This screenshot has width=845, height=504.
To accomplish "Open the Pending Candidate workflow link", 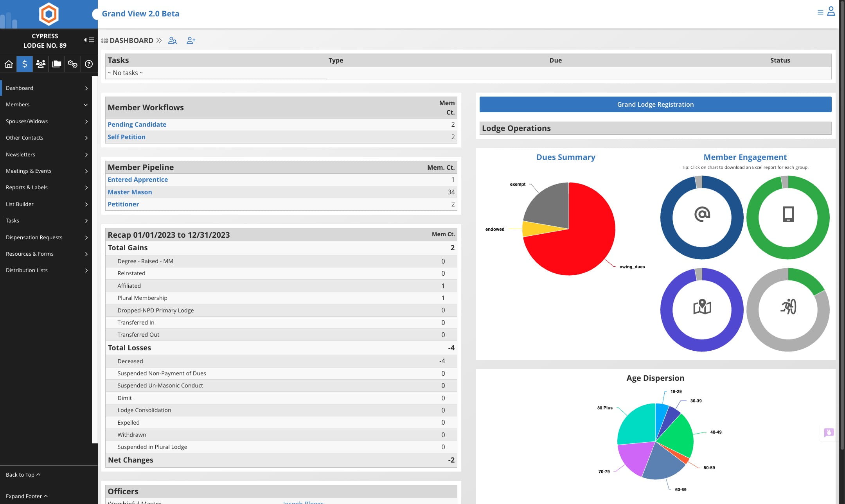I will tap(137, 124).
